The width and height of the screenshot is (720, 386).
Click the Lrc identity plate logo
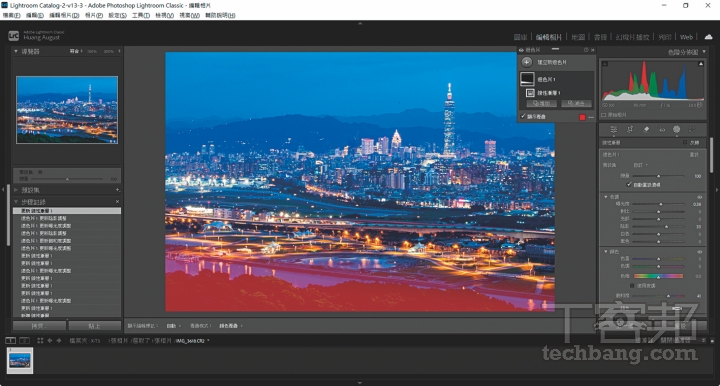tap(14, 35)
